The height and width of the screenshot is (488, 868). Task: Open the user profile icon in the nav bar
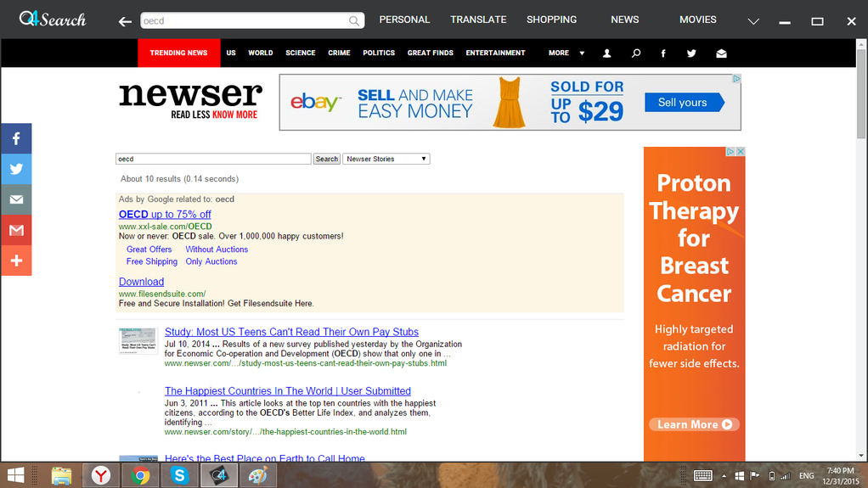[606, 53]
